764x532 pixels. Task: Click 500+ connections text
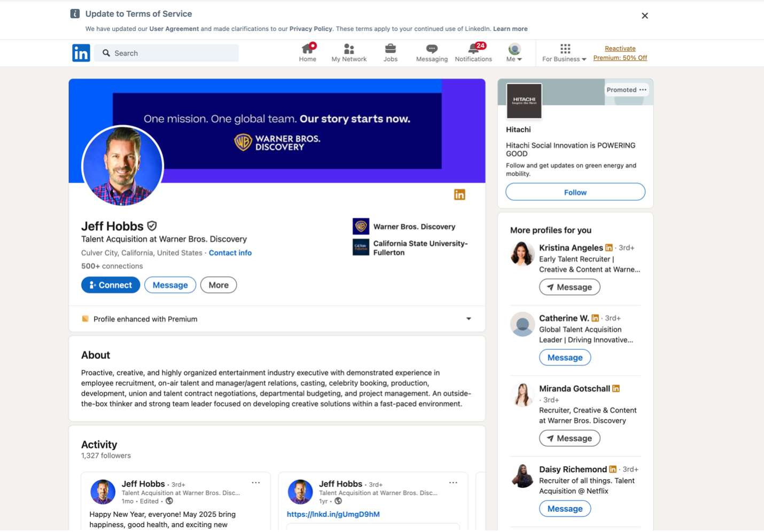[x=112, y=266]
